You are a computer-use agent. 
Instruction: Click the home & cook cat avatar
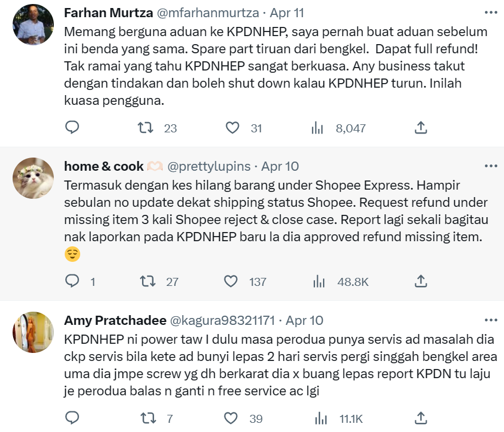[33, 179]
